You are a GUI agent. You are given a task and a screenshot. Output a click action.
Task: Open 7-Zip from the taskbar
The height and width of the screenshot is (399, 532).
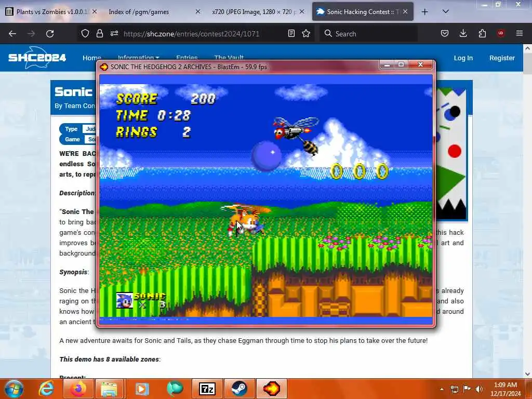coord(207,389)
